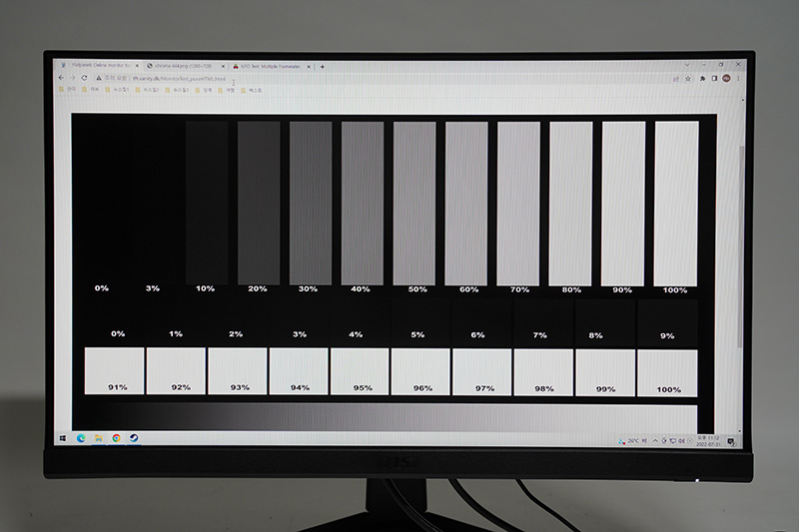Viewport: 799px width, 532px height.
Task: Go back with the browser back arrow
Action: coord(61,78)
